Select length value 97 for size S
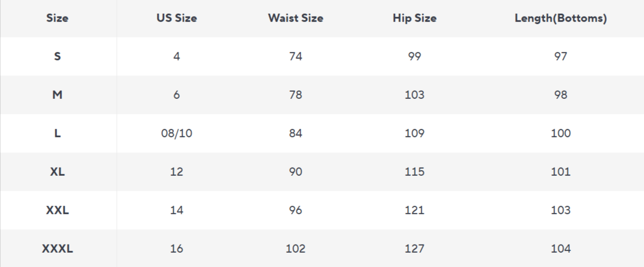644x267 pixels. click(x=561, y=56)
